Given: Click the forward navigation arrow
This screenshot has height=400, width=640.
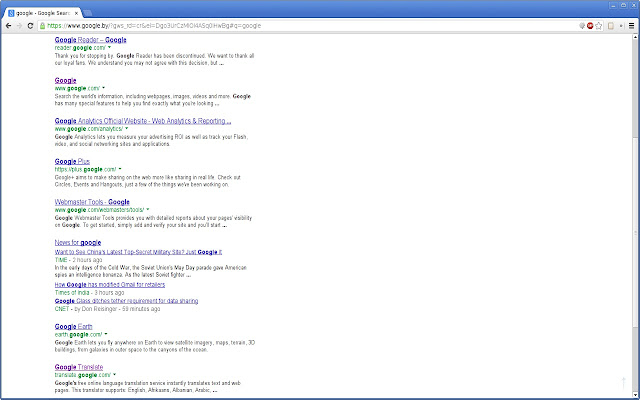Looking at the screenshot, I should pos(19,26).
